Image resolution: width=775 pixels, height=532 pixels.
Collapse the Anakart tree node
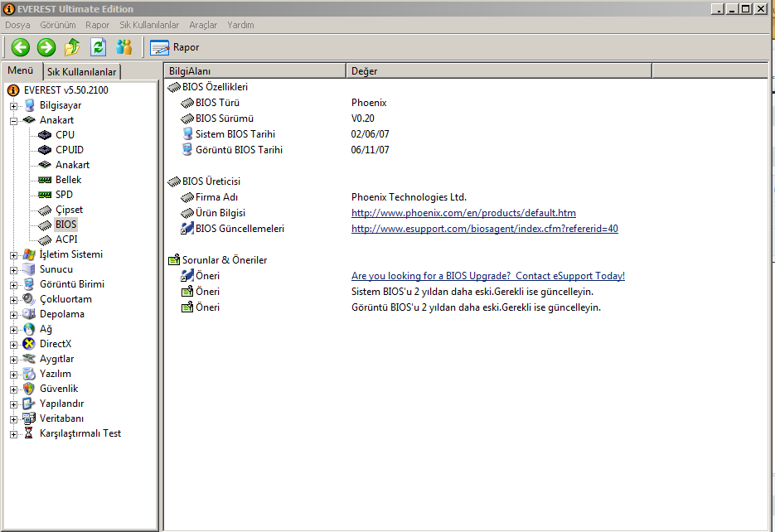(13, 121)
